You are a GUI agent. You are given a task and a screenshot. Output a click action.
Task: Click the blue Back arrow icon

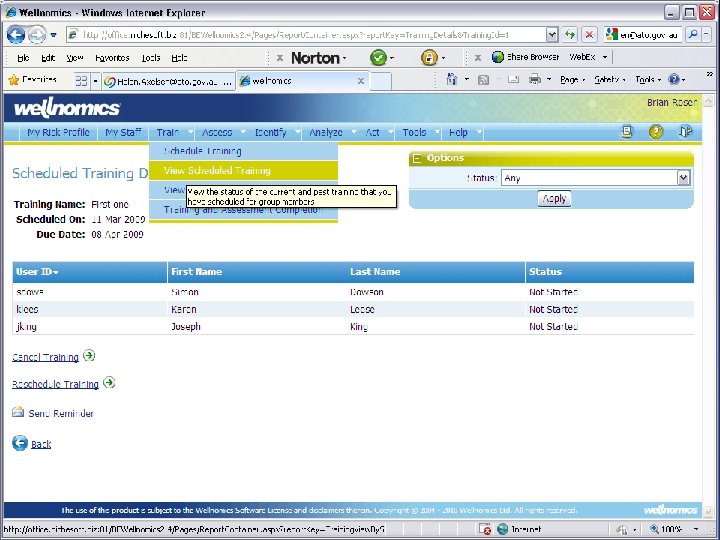point(20,443)
